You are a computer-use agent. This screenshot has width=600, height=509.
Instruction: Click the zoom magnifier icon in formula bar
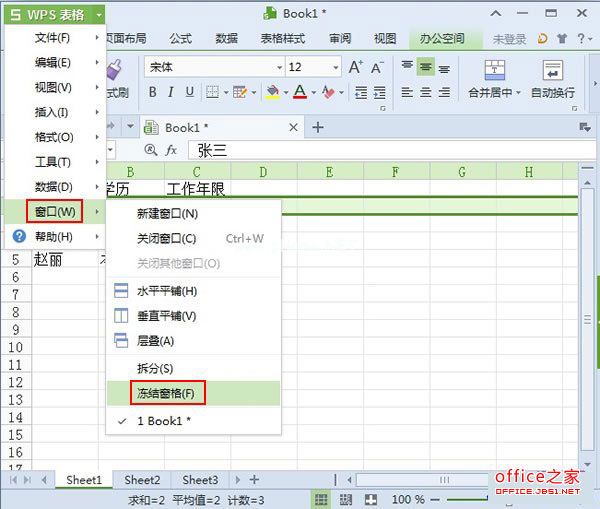(151, 150)
